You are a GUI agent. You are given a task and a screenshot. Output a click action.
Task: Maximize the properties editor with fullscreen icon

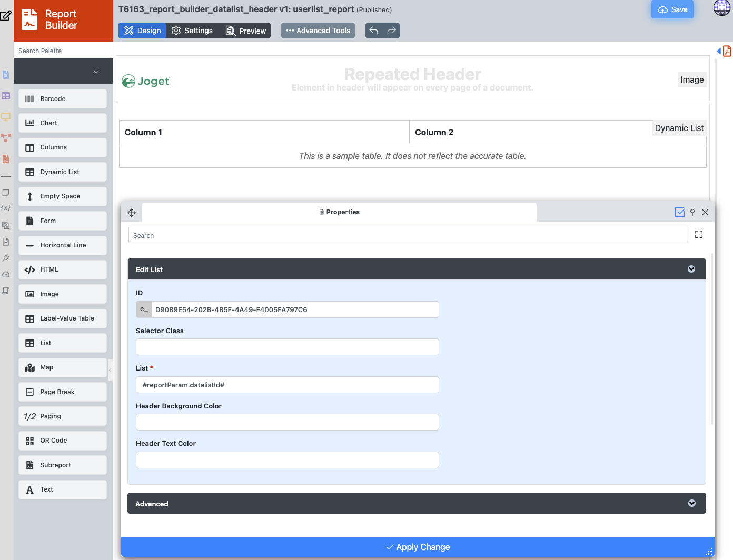tap(699, 235)
